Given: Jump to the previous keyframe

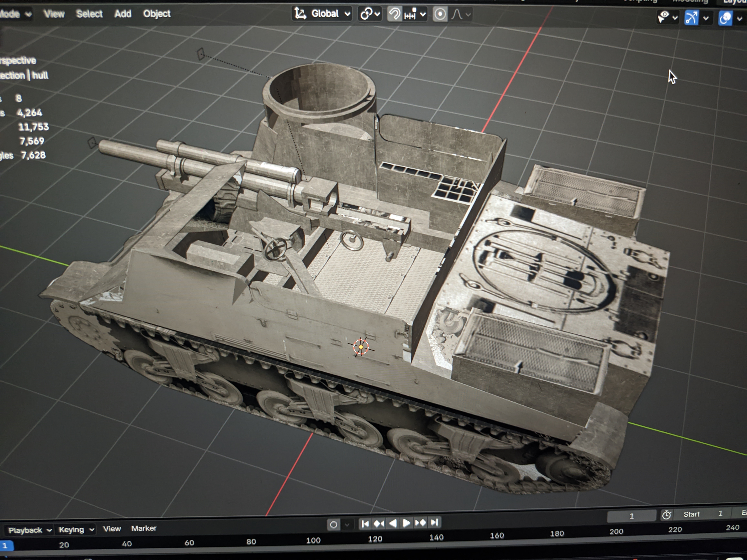Looking at the screenshot, I should point(379,524).
